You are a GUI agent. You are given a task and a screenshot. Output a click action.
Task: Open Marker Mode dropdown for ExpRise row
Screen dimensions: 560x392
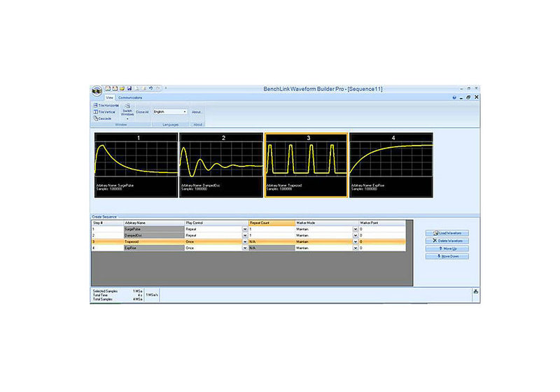[356, 248]
